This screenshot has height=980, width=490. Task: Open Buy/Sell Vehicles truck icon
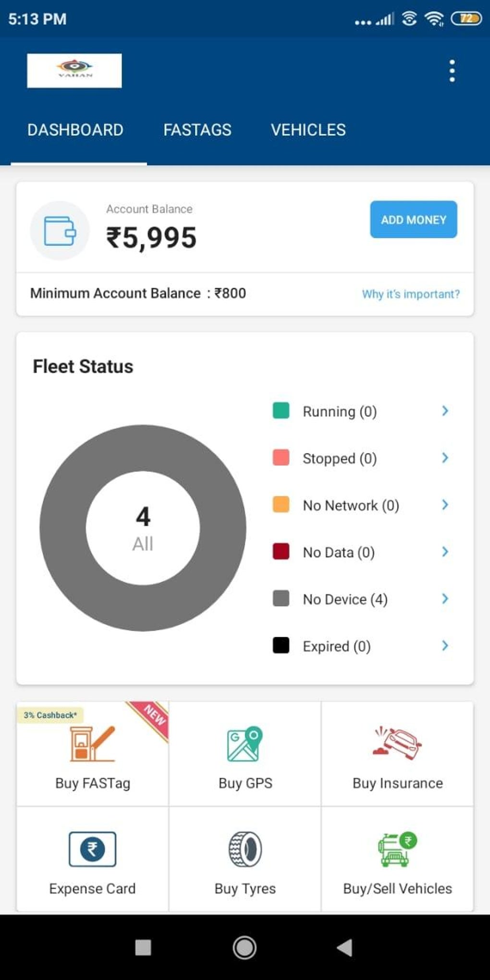pos(397,849)
